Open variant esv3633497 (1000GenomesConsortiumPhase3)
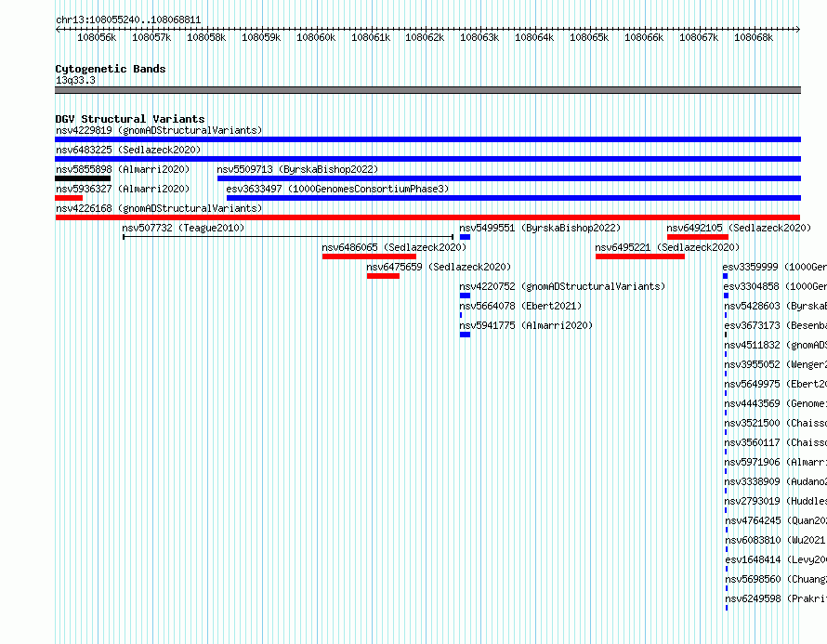The width and height of the screenshot is (827, 644). tap(337, 189)
